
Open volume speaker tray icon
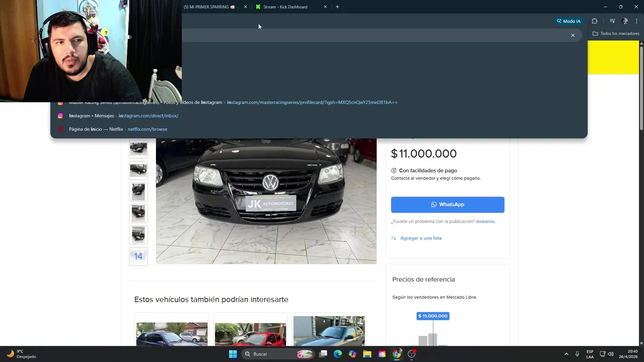(611, 354)
